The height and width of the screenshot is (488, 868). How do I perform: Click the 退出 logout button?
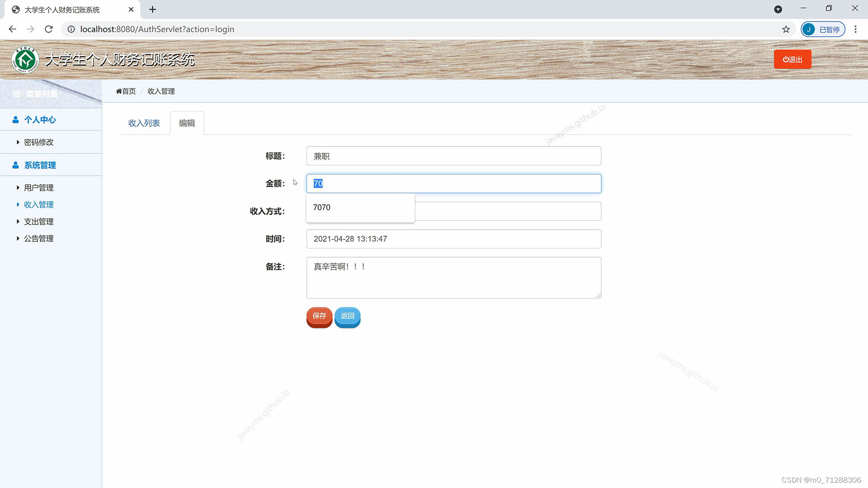793,59
